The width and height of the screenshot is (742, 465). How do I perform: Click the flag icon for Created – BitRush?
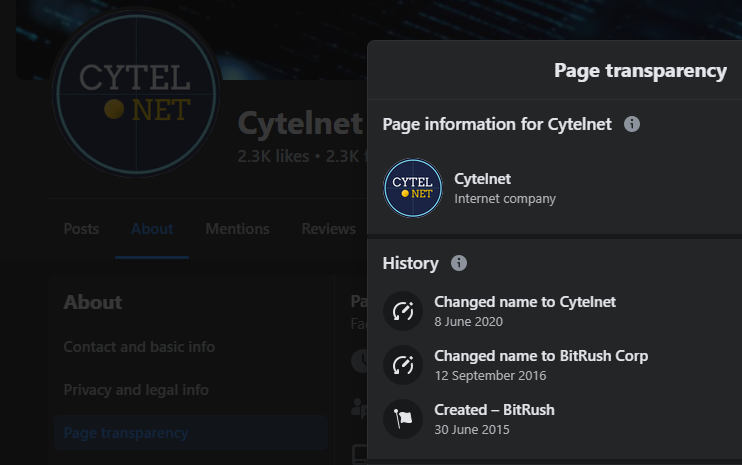403,419
